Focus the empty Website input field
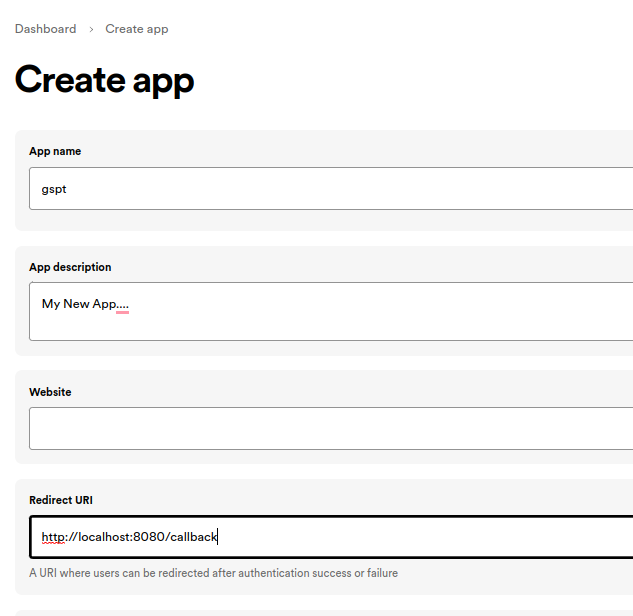This screenshot has width=633, height=616. (x=330, y=428)
